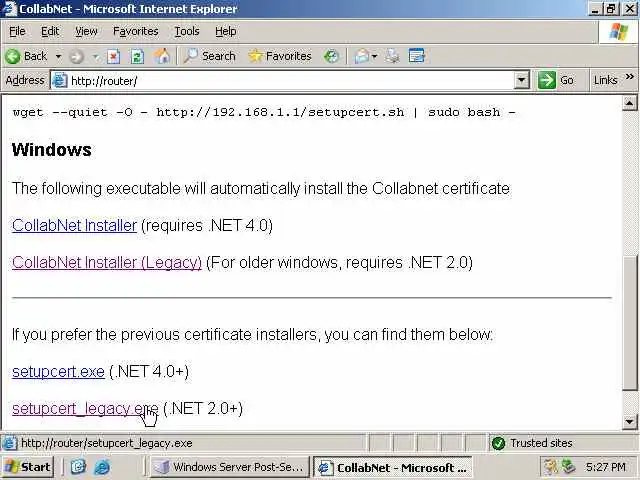Open the Back history dropdown arrow
Image resolution: width=640 pixels, height=480 pixels.
pyautogui.click(x=58, y=56)
